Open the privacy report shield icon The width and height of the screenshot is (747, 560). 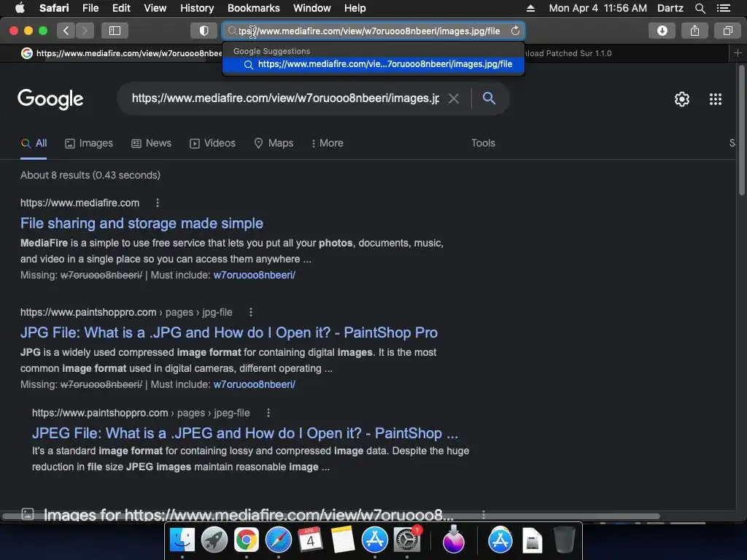click(x=204, y=31)
